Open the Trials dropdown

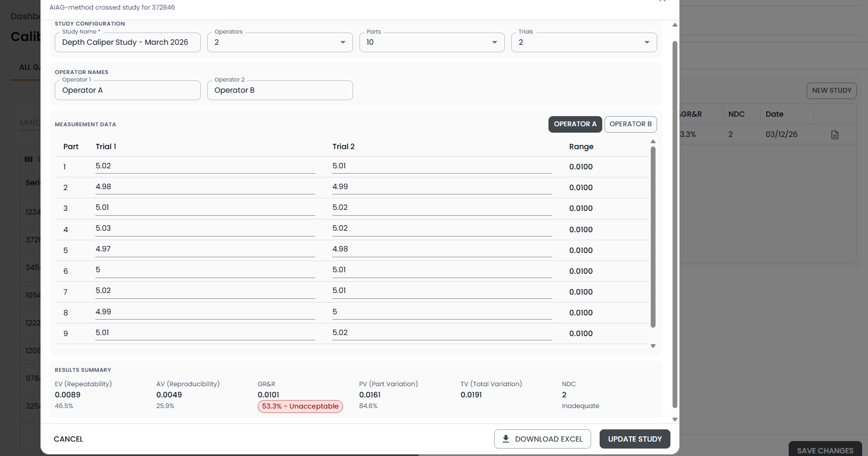pos(584,43)
